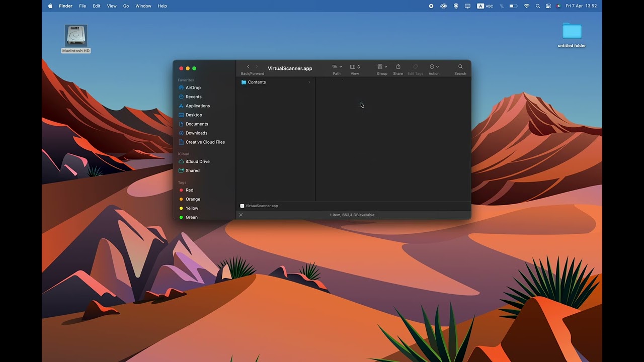The height and width of the screenshot is (362, 644).
Task: Open Creative Cloud Files in sidebar
Action: [205, 142]
